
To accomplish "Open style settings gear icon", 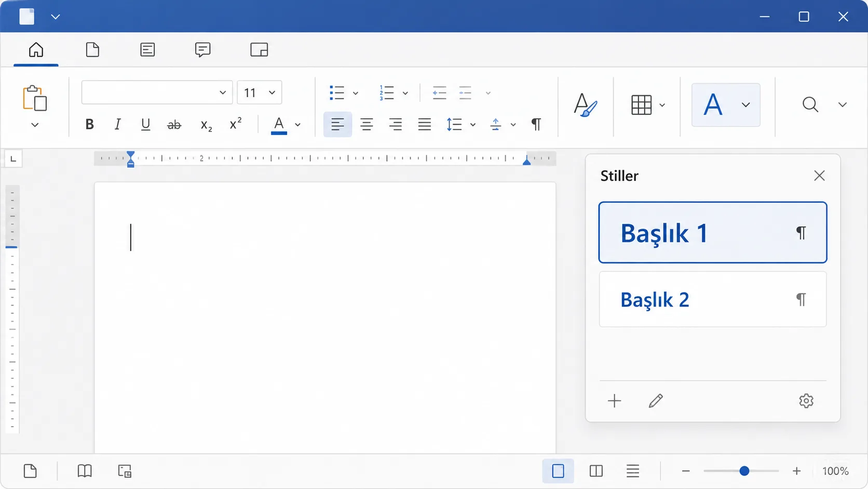I will [806, 401].
